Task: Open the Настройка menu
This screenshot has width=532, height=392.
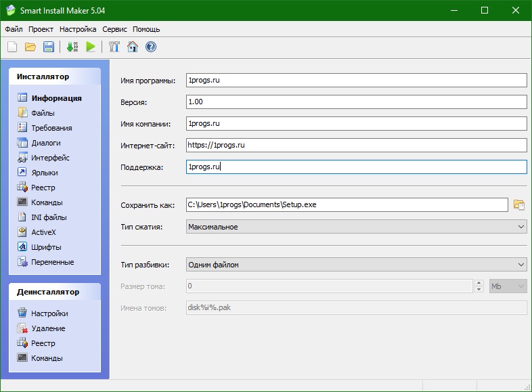Action: tap(78, 29)
